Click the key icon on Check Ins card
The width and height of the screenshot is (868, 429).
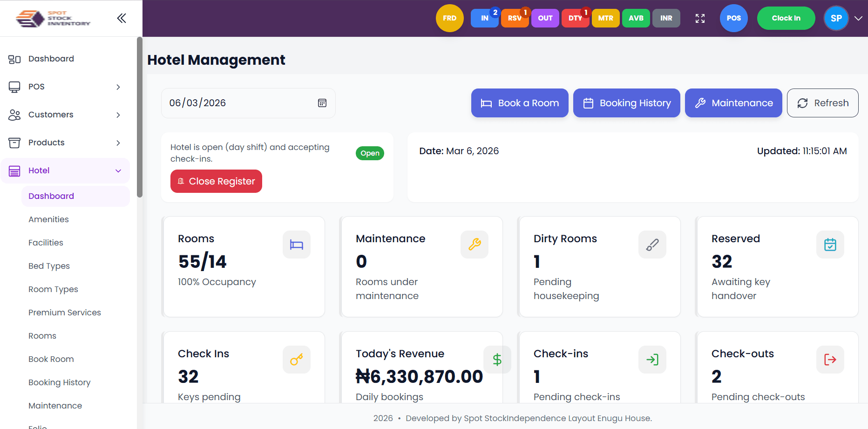point(296,360)
